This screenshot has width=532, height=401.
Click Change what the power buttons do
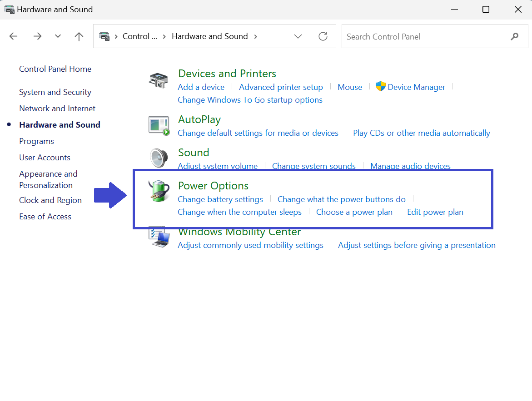(341, 199)
